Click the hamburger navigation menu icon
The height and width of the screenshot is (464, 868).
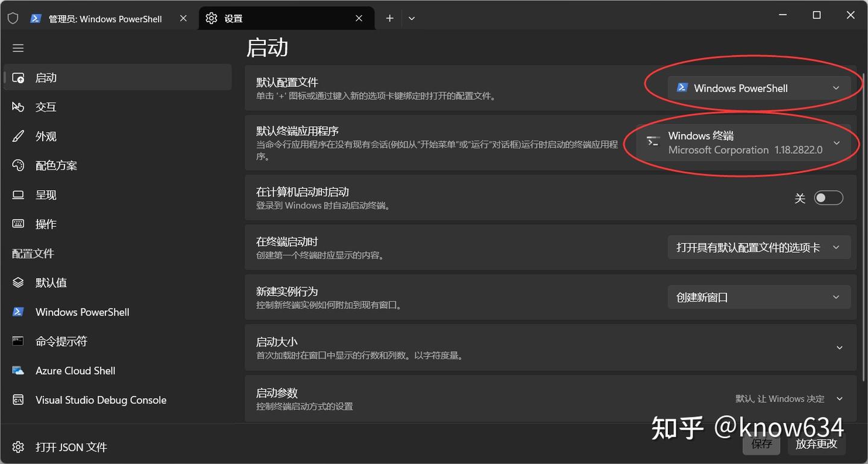[18, 48]
